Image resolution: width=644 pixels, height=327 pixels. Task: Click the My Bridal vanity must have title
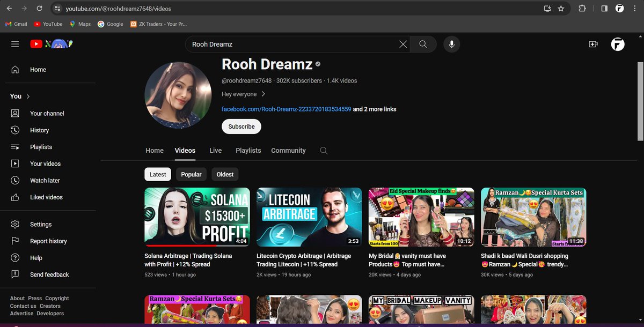(x=407, y=260)
